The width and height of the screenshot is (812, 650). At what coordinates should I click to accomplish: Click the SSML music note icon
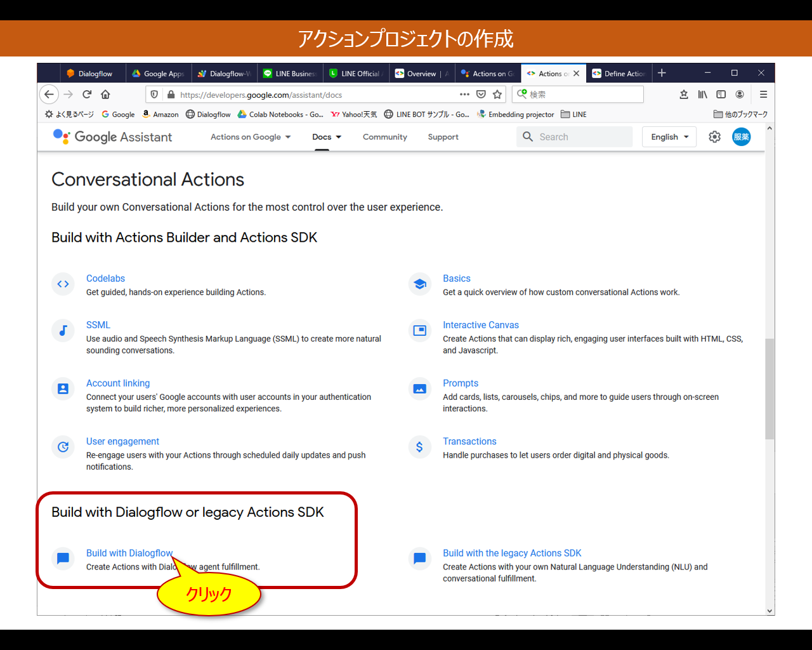tap(63, 331)
